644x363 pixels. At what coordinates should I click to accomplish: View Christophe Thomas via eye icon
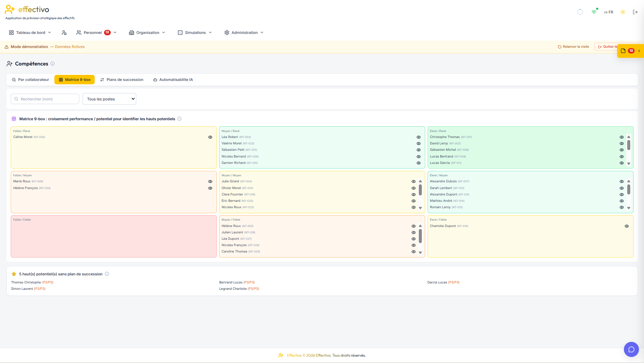pyautogui.click(x=622, y=137)
